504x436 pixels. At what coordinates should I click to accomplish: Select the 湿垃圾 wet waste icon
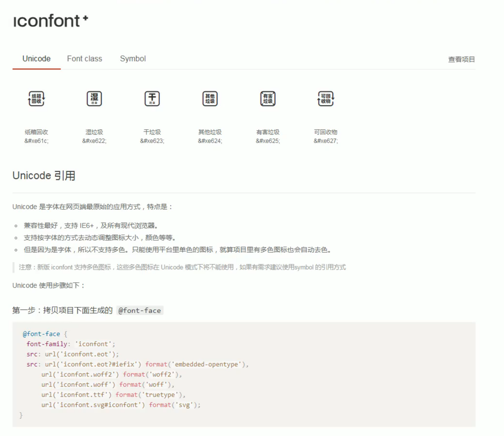pyautogui.click(x=94, y=99)
